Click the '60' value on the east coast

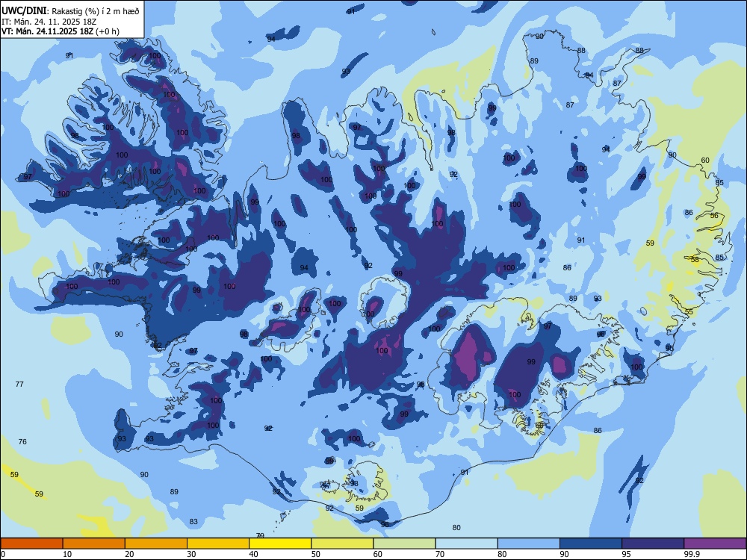[x=705, y=160]
